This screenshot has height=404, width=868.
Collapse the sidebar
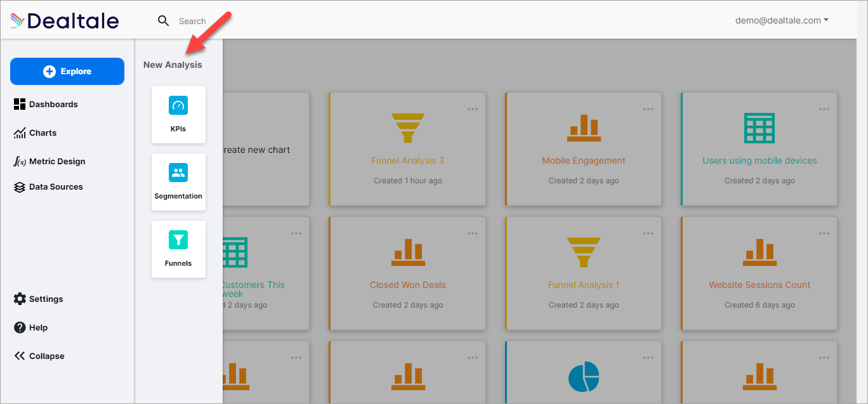tap(39, 356)
